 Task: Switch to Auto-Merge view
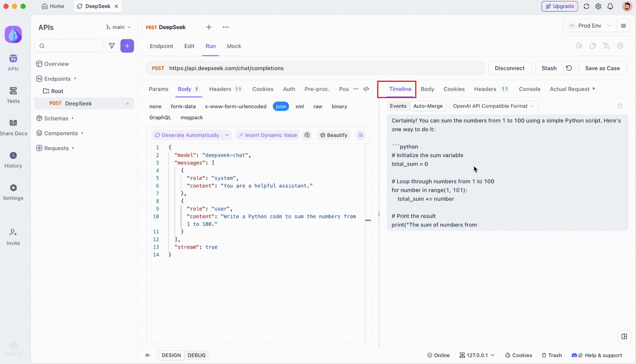click(428, 106)
